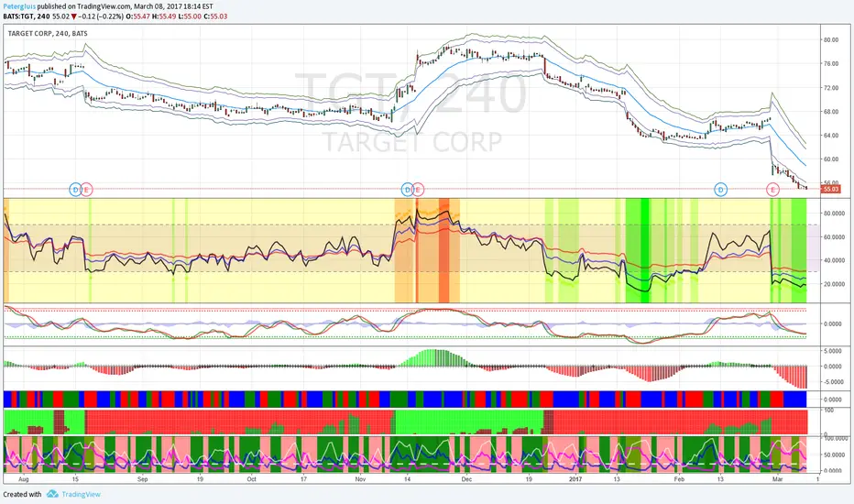Click the Sep date axis label

[x=142, y=479]
